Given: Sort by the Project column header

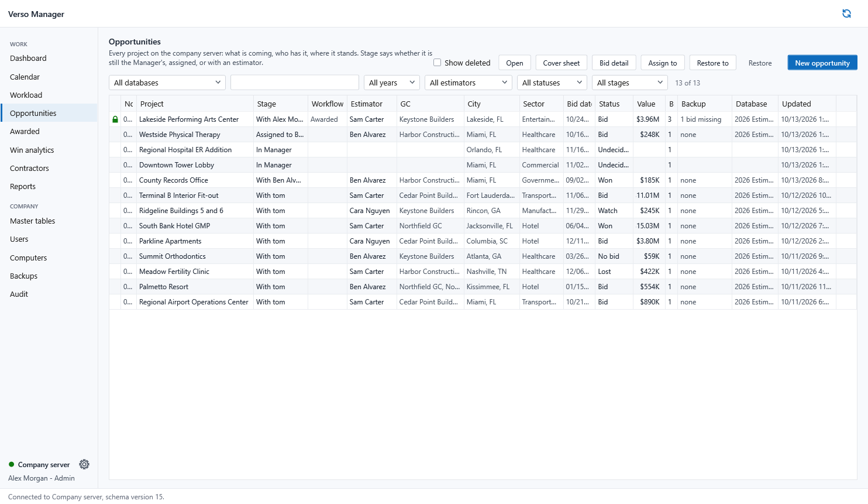Looking at the screenshot, I should coord(195,104).
